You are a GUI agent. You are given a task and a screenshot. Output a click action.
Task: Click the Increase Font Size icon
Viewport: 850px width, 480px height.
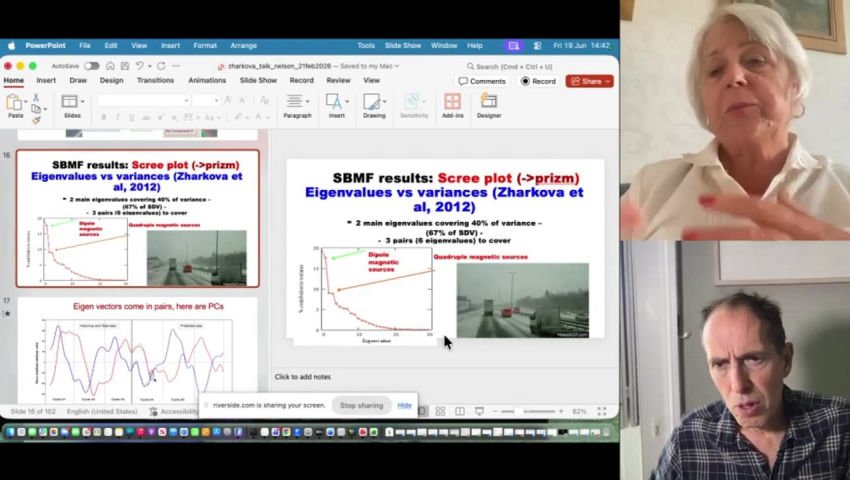tap(228, 100)
